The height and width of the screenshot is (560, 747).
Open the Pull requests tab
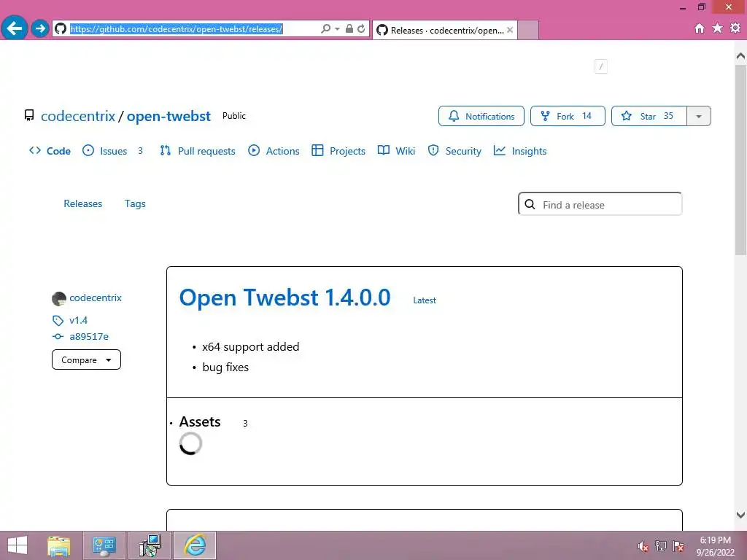[x=198, y=151]
